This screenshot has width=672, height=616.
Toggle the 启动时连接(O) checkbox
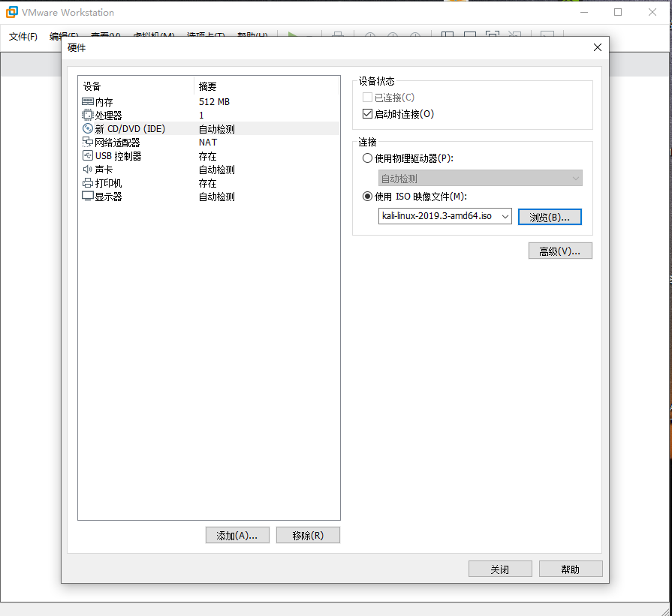pyautogui.click(x=367, y=113)
